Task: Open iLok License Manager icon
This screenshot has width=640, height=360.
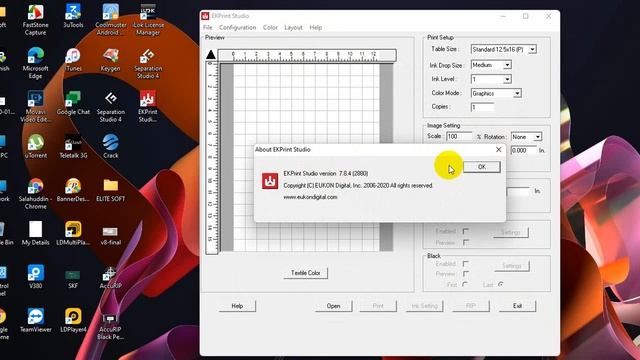Action: pos(148,20)
